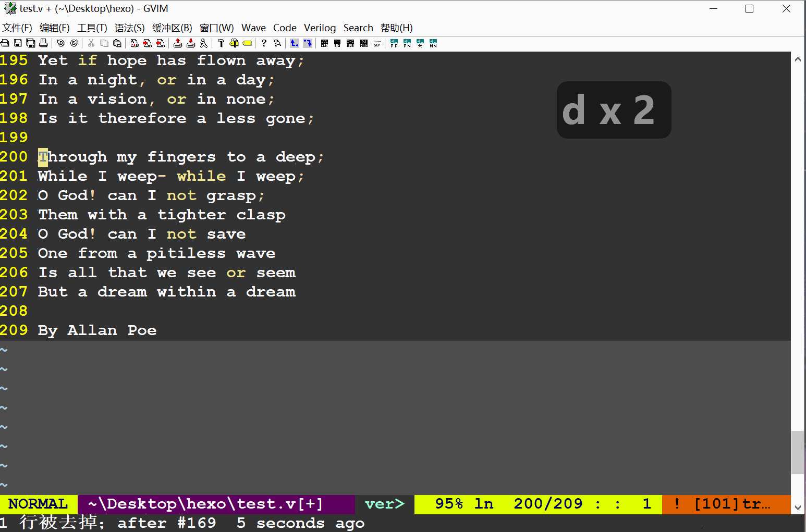Click the NEG waveform toolbar icon
The height and width of the screenshot is (532, 806).
(364, 43)
